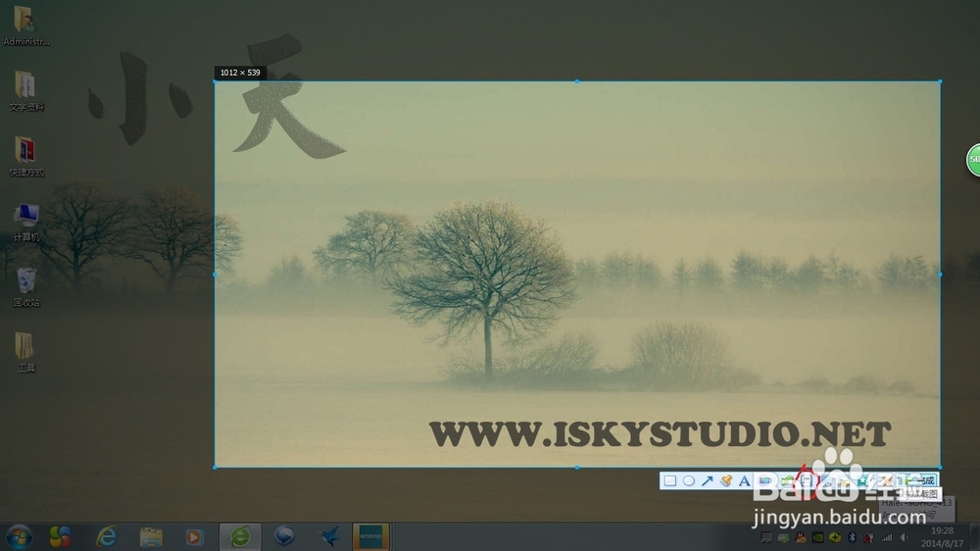The width and height of the screenshot is (980, 551).
Task: Click the green plus tray icon
Action: [834, 537]
